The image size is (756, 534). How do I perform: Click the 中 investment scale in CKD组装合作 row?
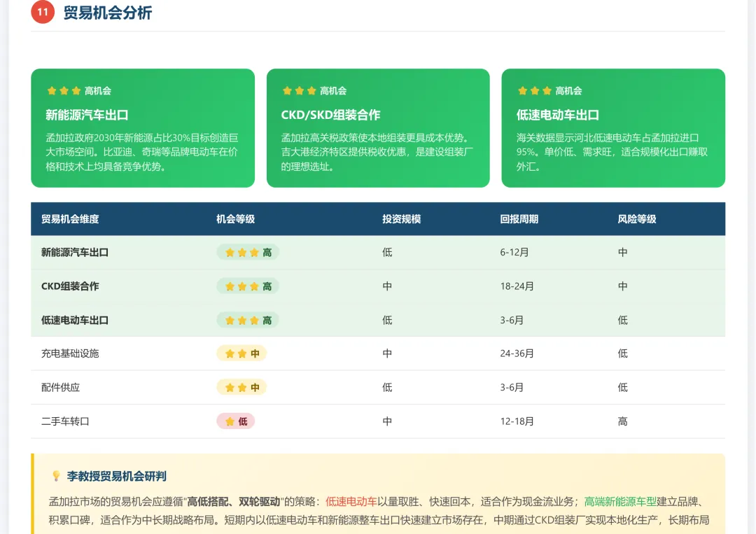coord(386,286)
